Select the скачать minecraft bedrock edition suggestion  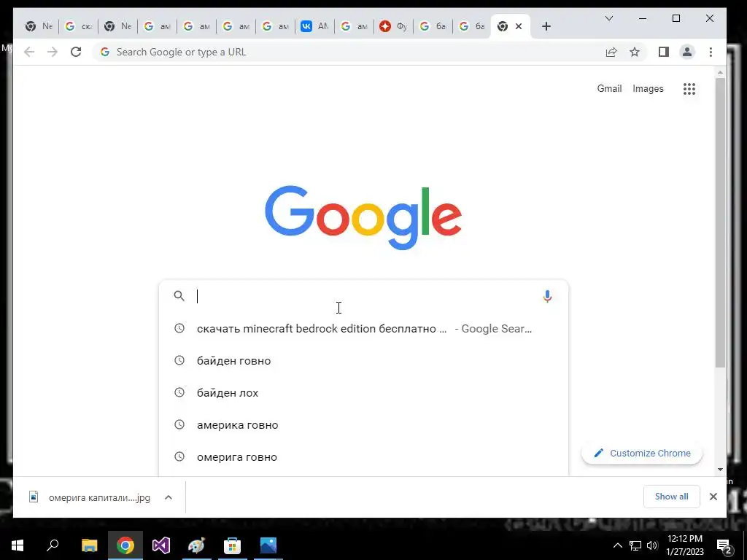pyautogui.click(x=363, y=329)
